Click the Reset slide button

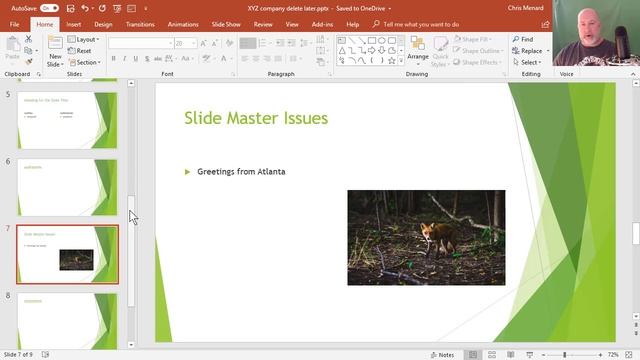tap(80, 51)
